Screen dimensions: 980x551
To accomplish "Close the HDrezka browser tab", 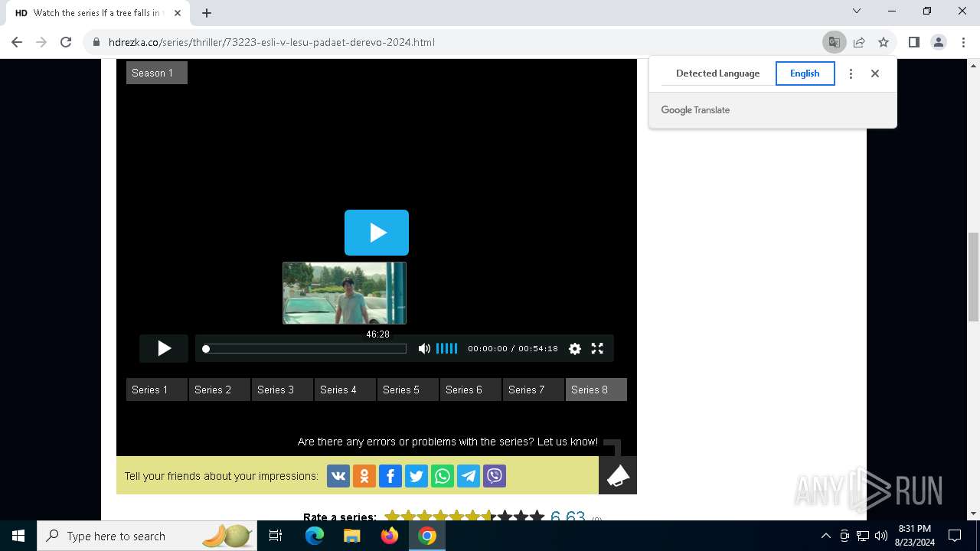I will coord(178,12).
